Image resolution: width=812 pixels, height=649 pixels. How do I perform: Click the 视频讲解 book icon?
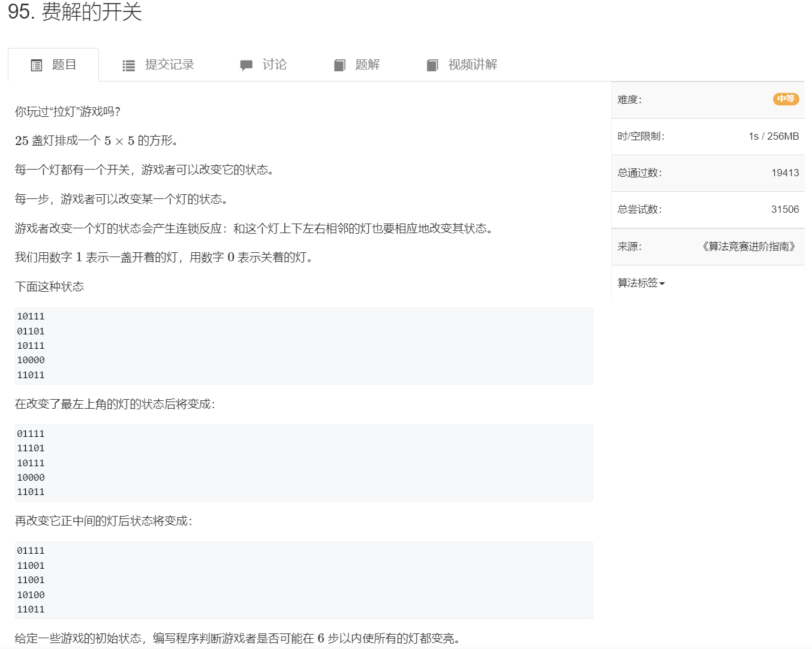click(432, 65)
